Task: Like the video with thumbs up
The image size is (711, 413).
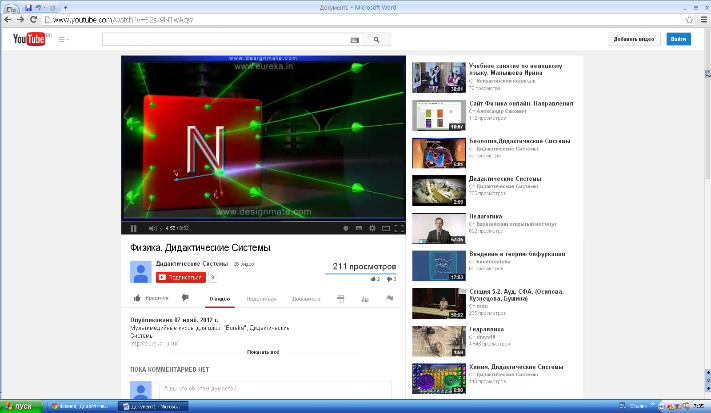Action: click(x=137, y=298)
